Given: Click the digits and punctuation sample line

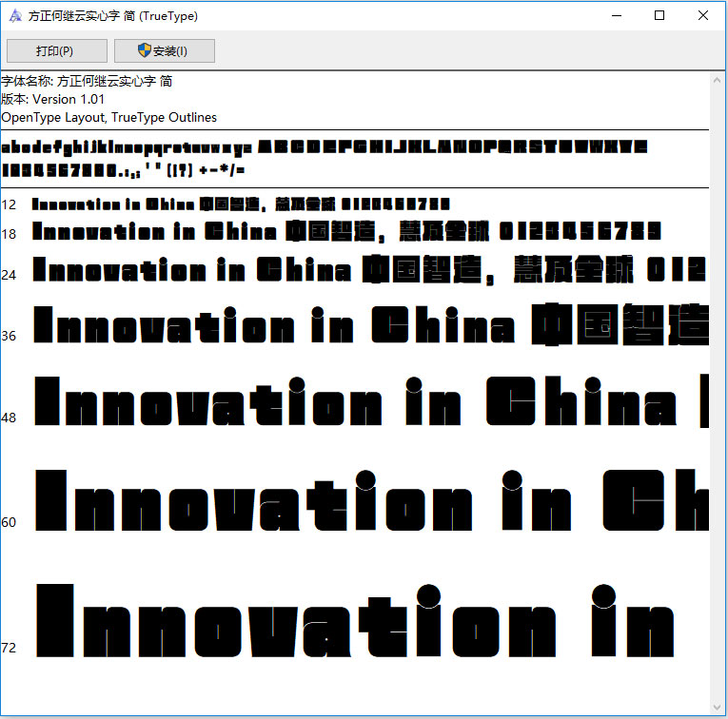Looking at the screenshot, I should tap(124, 170).
